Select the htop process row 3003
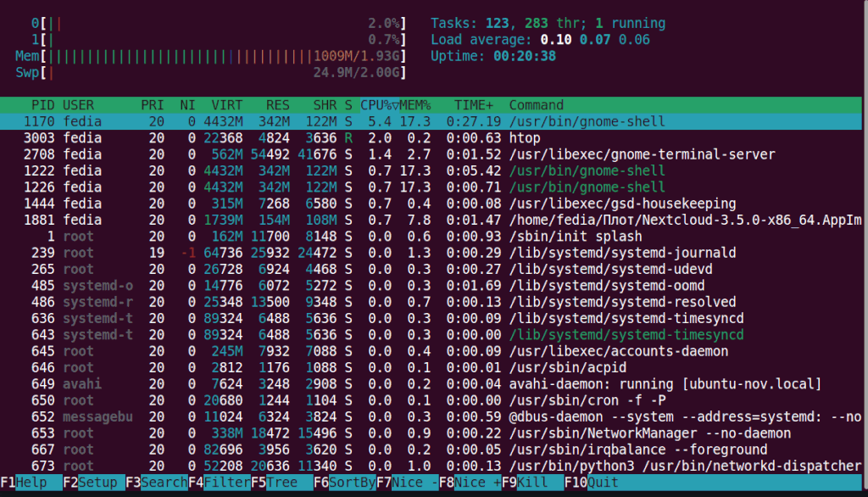868x497 pixels. pos(431,138)
